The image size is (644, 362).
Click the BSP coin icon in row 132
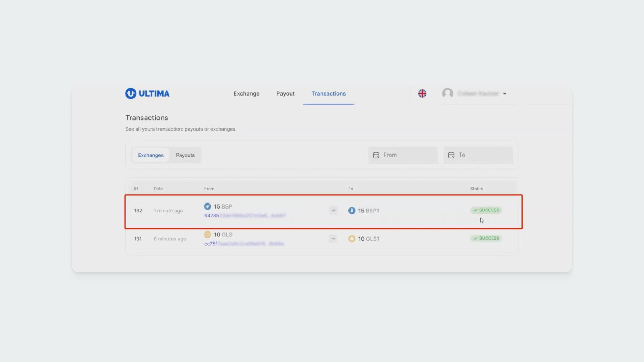pyautogui.click(x=208, y=206)
